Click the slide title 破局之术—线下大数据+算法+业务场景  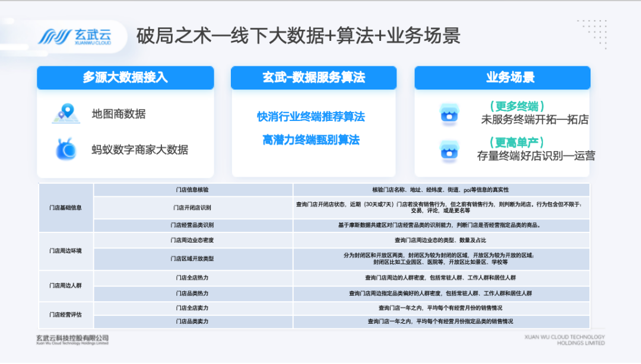tap(299, 36)
